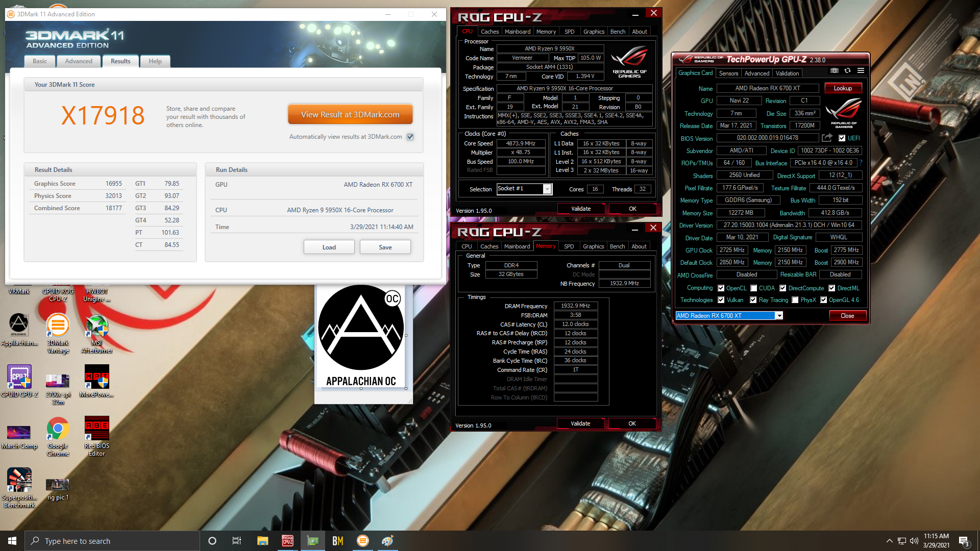Viewport: 980px width, 551px height.
Task: Toggle the DirectML checkbox in GPU-Z
Action: tap(831, 288)
